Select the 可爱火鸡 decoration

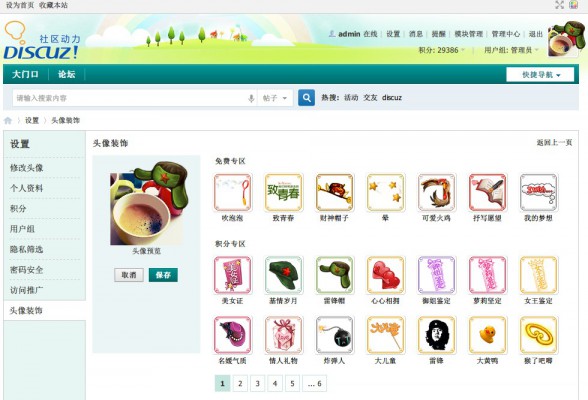[x=436, y=192]
